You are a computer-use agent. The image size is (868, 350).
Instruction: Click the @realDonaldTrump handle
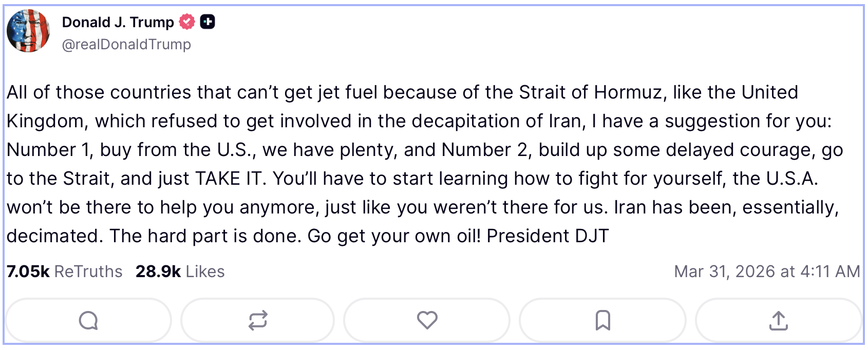[126, 45]
